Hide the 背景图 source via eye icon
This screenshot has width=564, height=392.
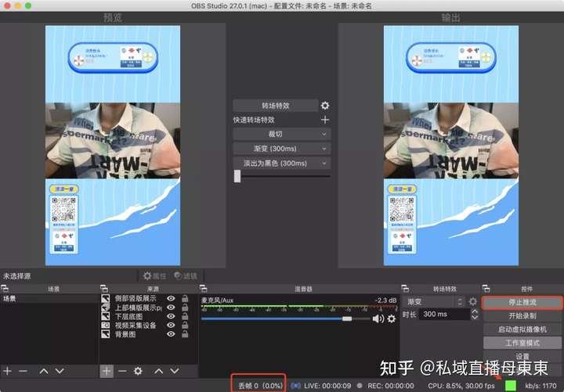click(171, 334)
